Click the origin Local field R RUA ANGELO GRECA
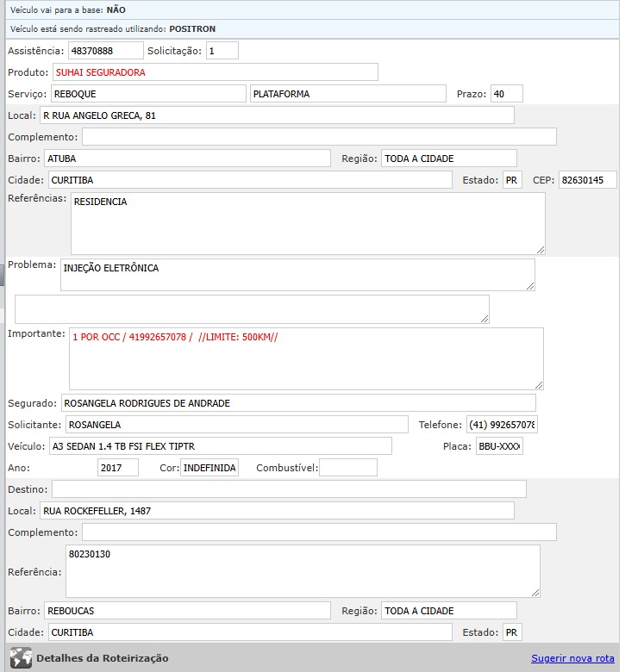Screen dimensions: 644x672 coord(277,115)
